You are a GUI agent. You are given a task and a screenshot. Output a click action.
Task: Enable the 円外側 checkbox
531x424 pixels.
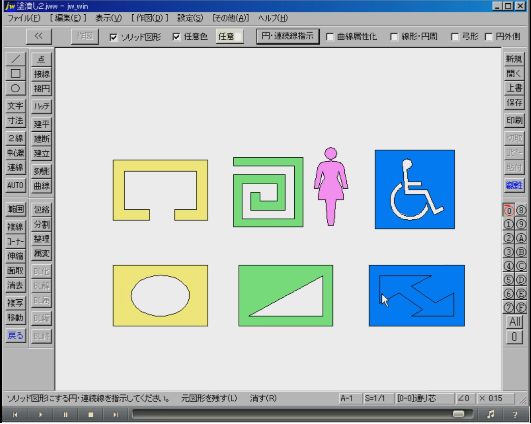(488, 37)
